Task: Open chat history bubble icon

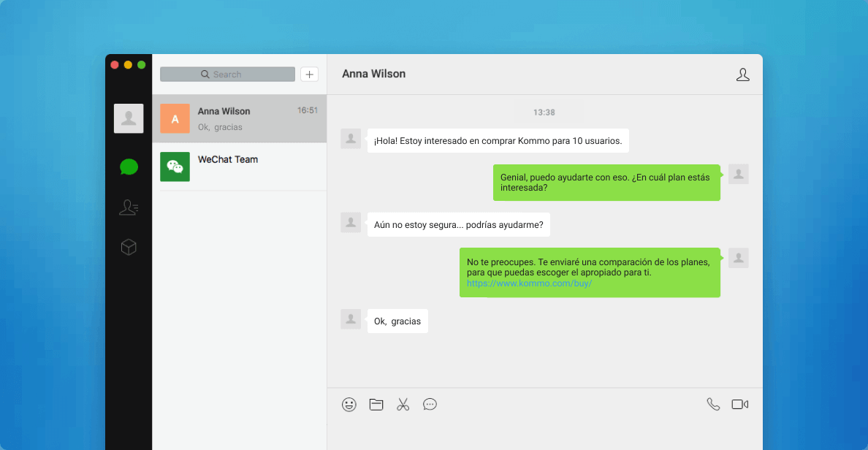Action: [430, 404]
